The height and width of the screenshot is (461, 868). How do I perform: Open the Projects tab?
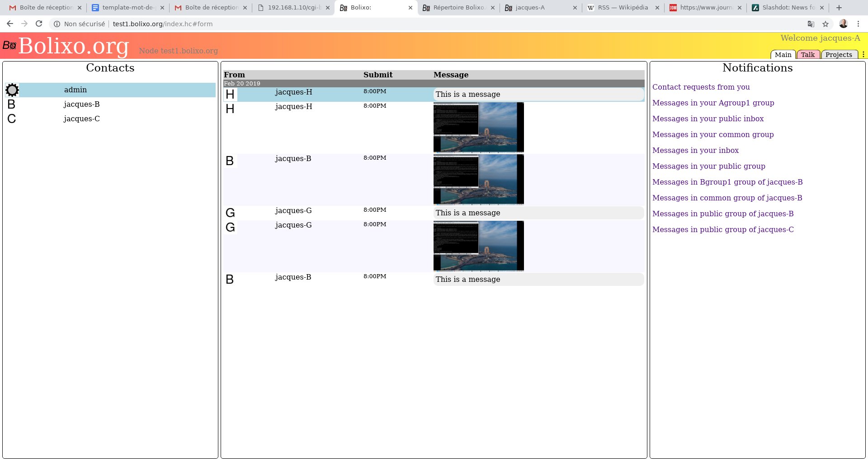(x=839, y=55)
